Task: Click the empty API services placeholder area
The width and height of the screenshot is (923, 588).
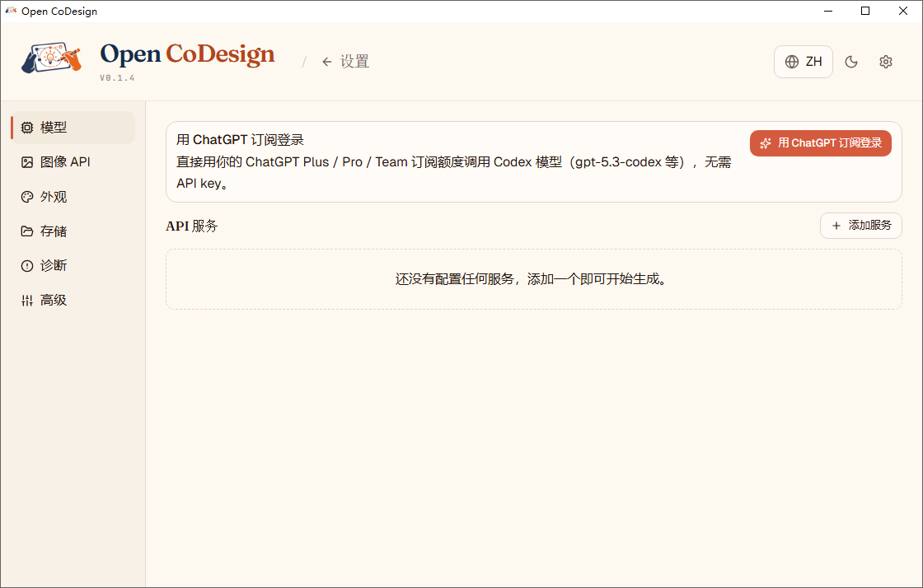Action: (x=534, y=279)
